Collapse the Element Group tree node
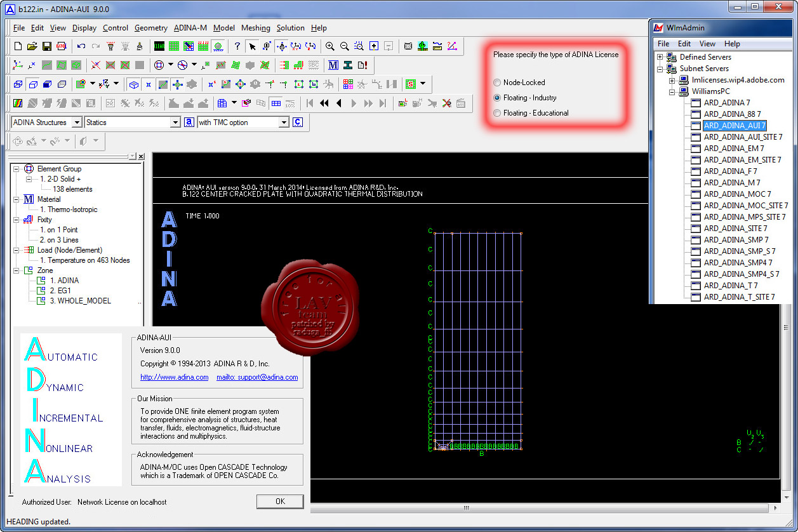 pyautogui.click(x=15, y=169)
